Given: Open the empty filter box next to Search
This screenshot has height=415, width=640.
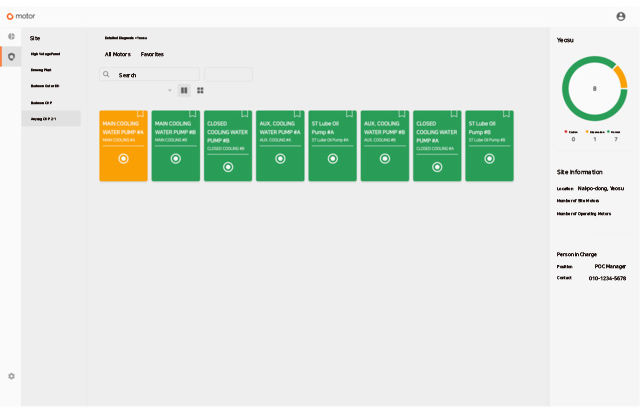Looking at the screenshot, I should click(x=229, y=75).
